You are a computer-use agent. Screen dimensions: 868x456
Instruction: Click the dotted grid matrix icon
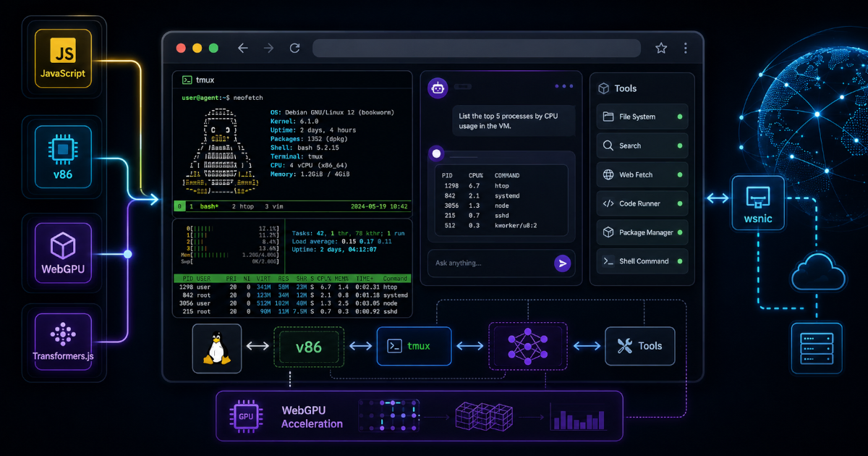tap(388, 416)
